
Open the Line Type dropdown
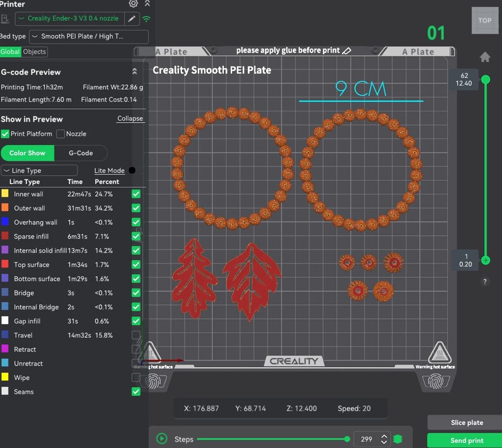[x=39, y=170]
